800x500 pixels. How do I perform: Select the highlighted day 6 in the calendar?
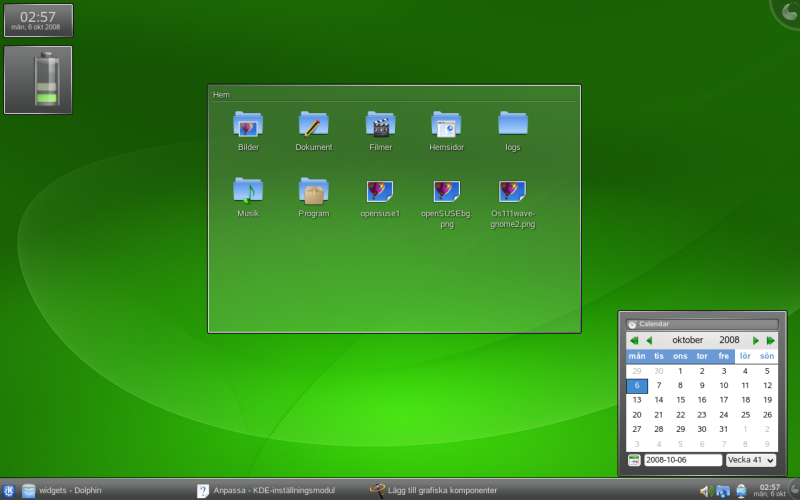pos(637,386)
